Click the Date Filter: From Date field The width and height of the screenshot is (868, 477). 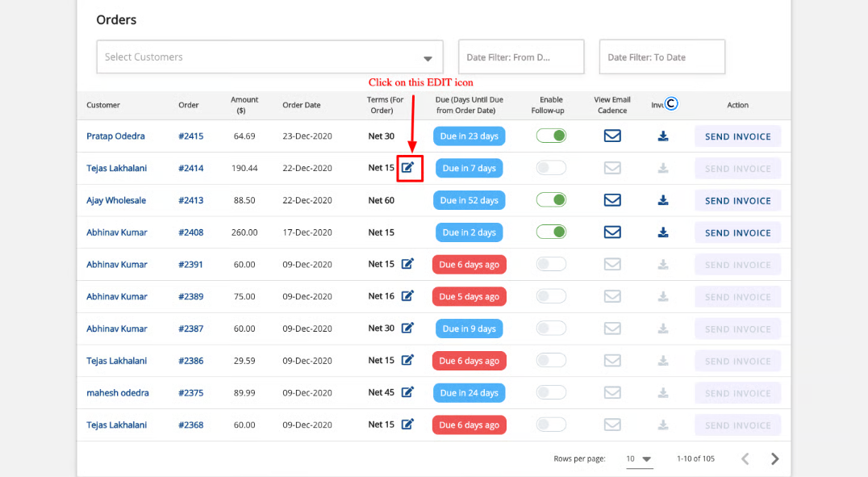click(520, 57)
